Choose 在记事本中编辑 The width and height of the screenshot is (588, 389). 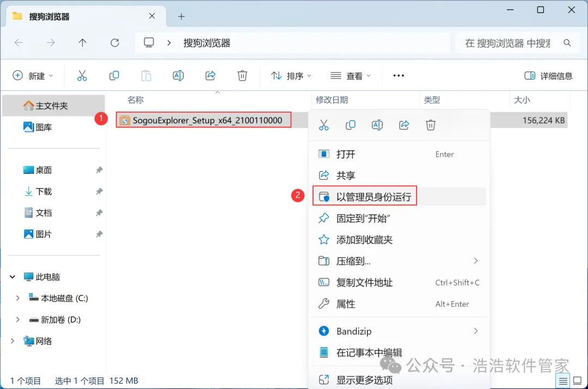coord(400,352)
